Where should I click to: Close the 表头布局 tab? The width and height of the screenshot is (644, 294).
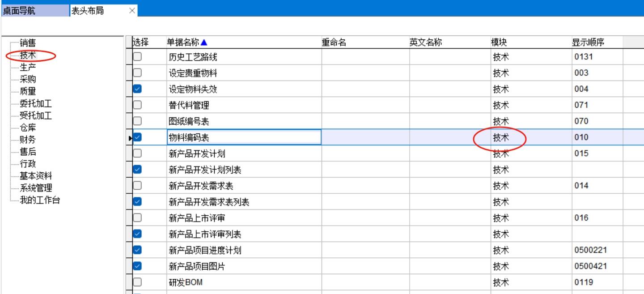(132, 11)
